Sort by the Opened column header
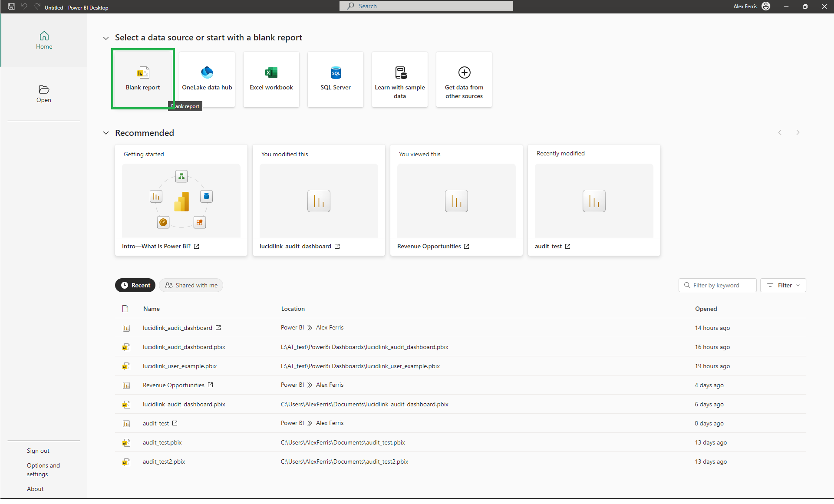Image resolution: width=834 pixels, height=504 pixels. coord(706,309)
